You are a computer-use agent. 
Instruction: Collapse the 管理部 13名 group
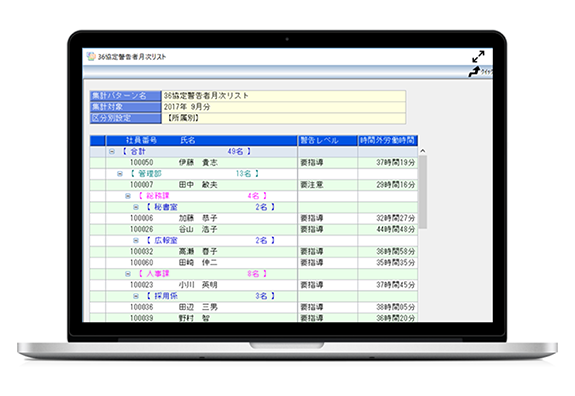[120, 174]
